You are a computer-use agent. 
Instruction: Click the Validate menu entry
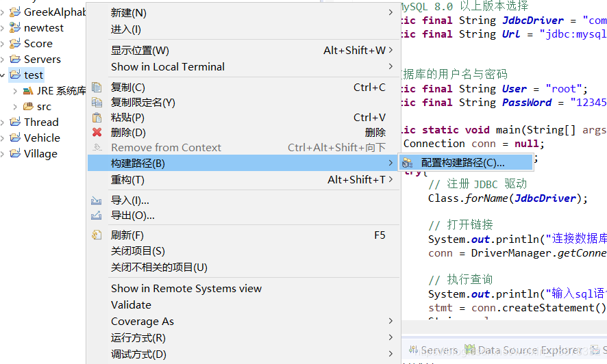point(243,305)
